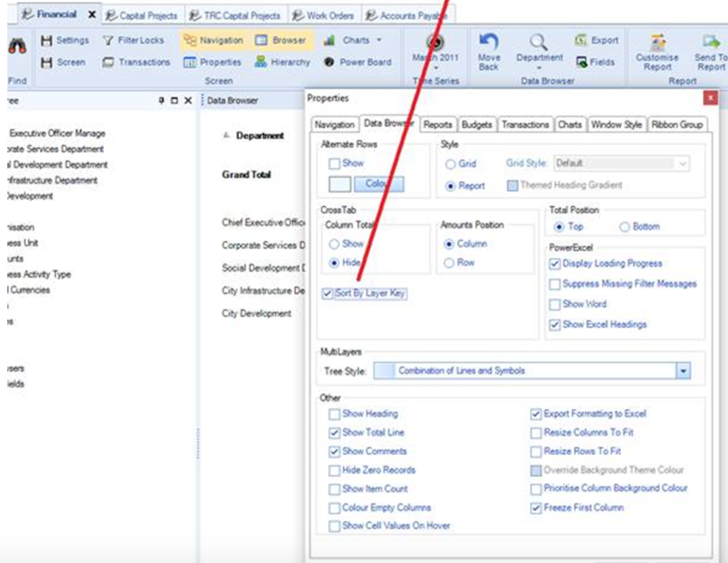Click the Move Back arrow icon
The height and width of the screenshot is (563, 728).
(488, 43)
